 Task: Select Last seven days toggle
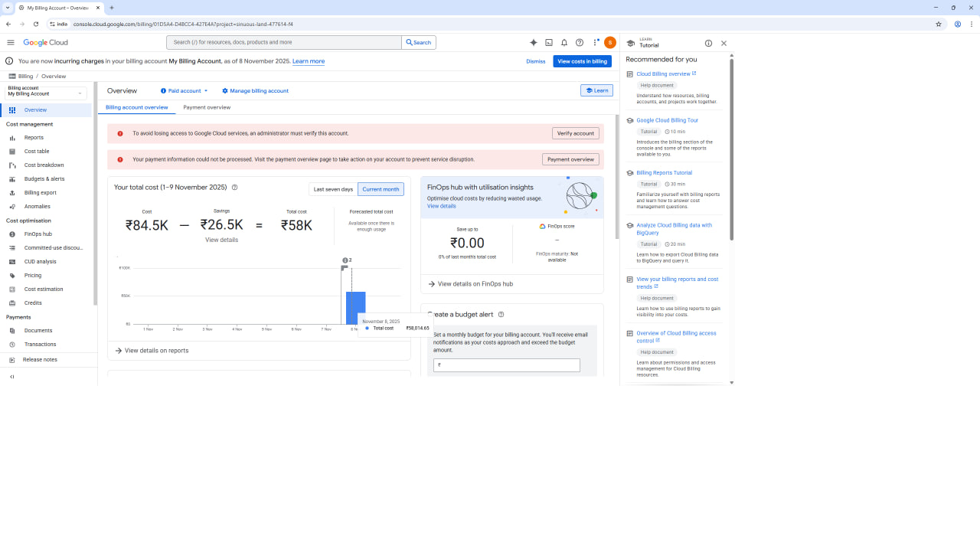tap(333, 189)
